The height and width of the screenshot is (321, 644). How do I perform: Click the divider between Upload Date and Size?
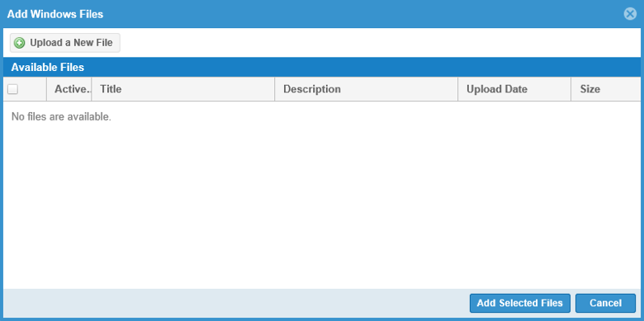coord(571,89)
